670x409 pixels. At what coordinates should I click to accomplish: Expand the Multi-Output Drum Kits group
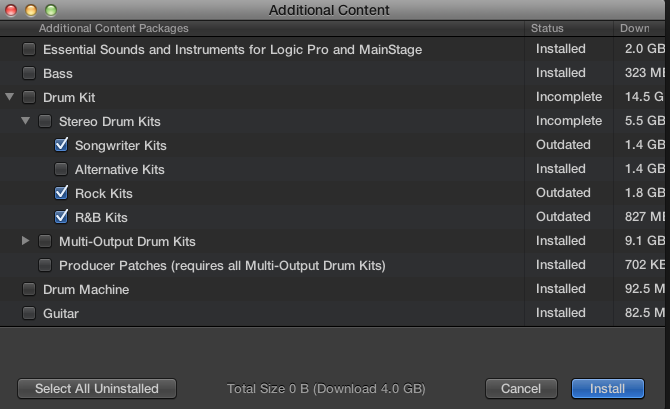(26, 241)
